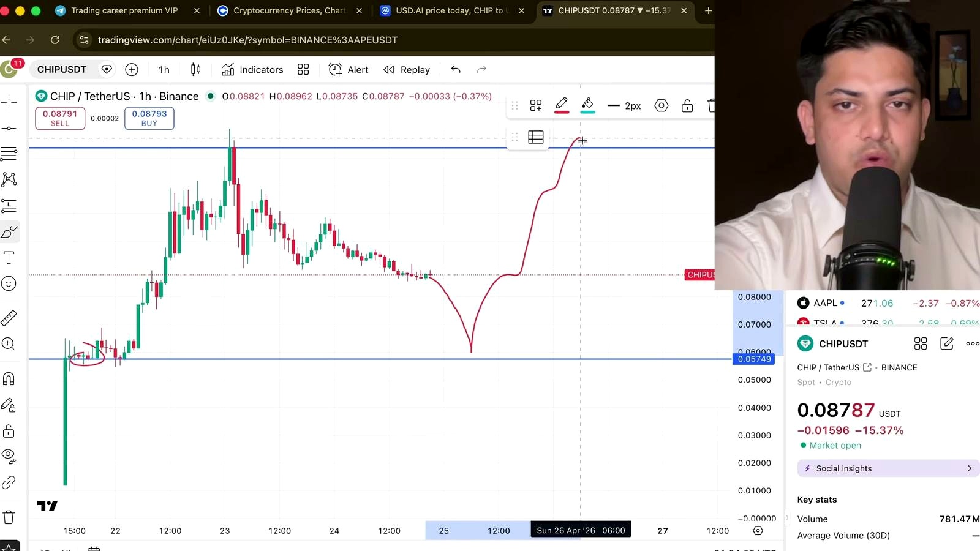Switch to Trading career premium VIP tab
Screen dimensions: 980x551
pyautogui.click(x=125, y=10)
